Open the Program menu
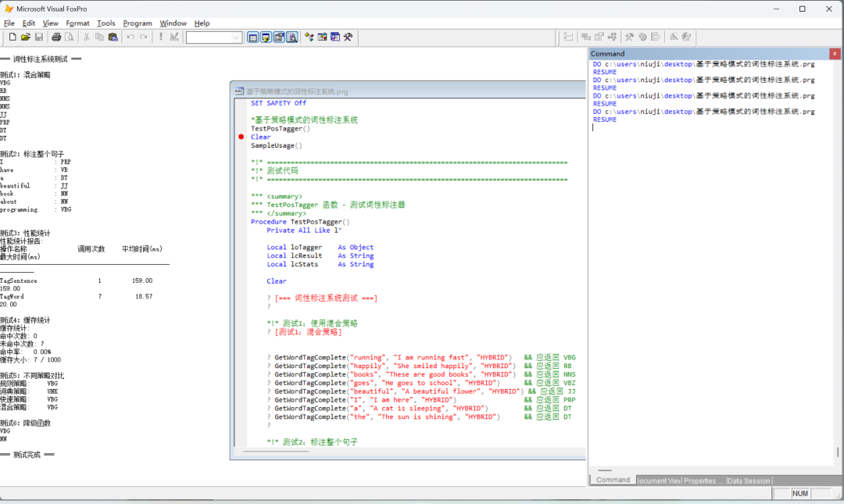This screenshot has height=504, width=844. click(x=138, y=23)
